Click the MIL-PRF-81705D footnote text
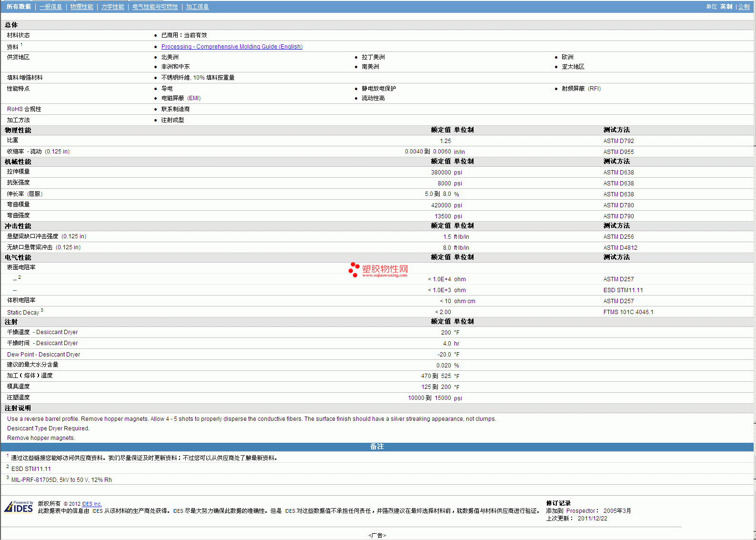Screen dimensions: 756x540 [61, 480]
